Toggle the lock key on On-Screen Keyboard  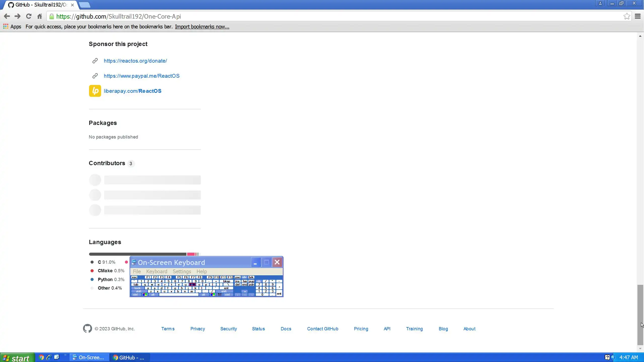click(x=137, y=288)
